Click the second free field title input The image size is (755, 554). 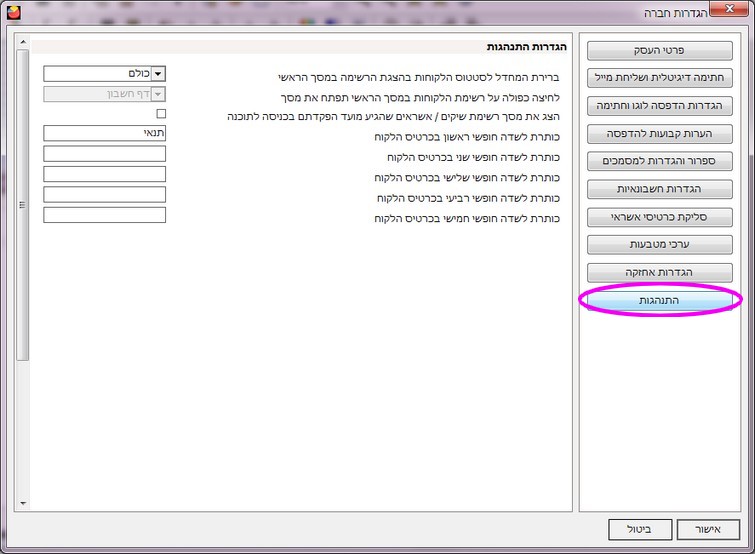pyautogui.click(x=105, y=153)
